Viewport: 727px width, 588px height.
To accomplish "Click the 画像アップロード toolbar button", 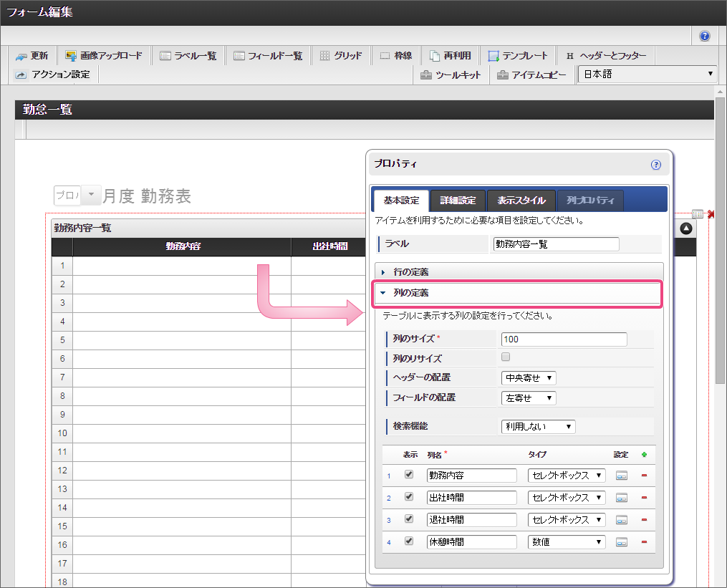I will click(104, 56).
